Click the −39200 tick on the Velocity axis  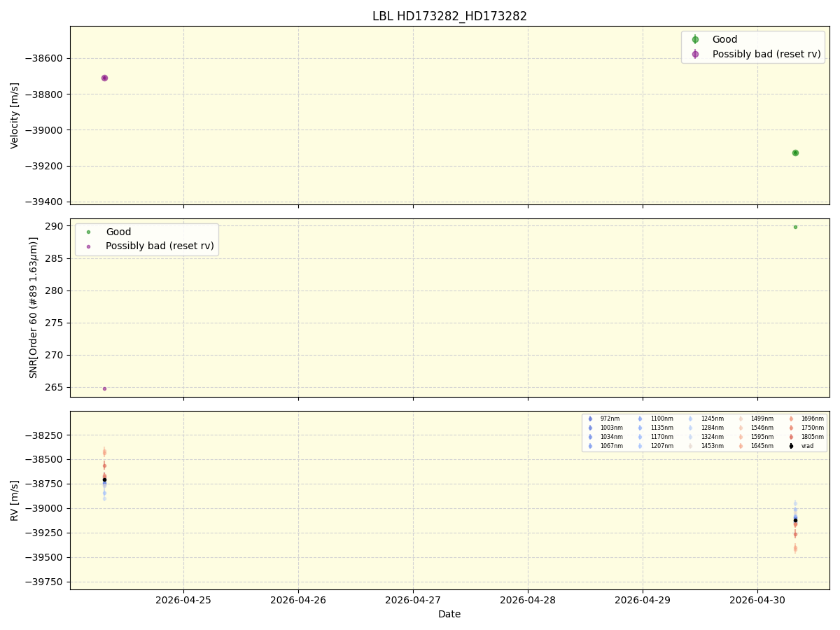click(45, 166)
